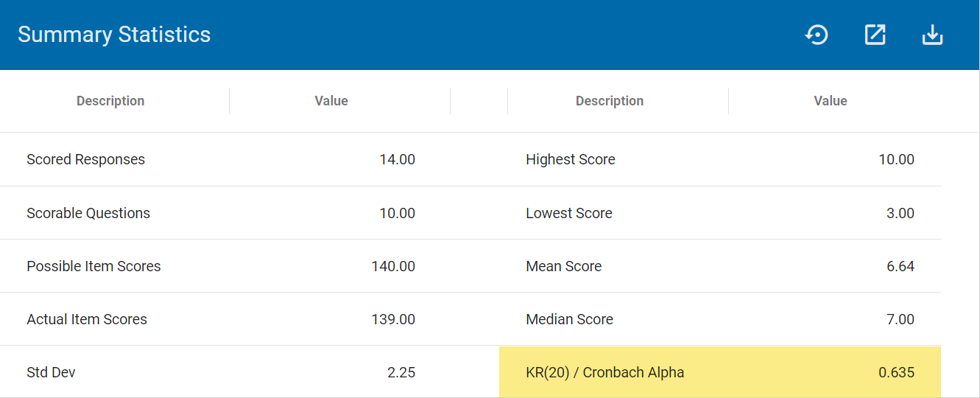The width and height of the screenshot is (980, 398).
Task: Click the Possible Item Scores label
Action: pyautogui.click(x=94, y=266)
